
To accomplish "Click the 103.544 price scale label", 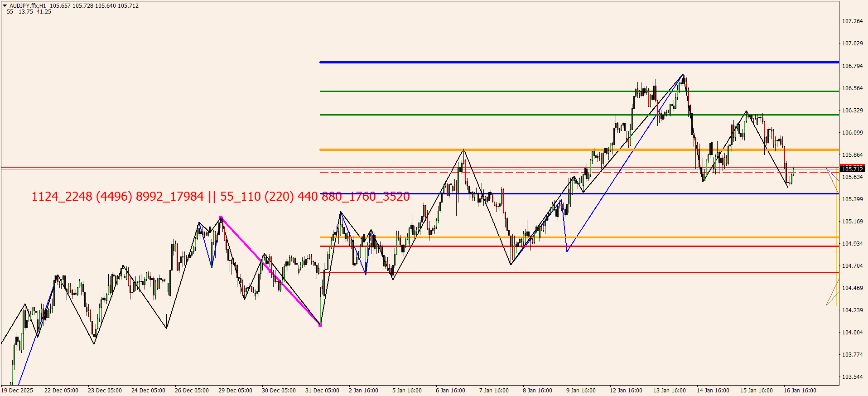I will pyautogui.click(x=852, y=377).
